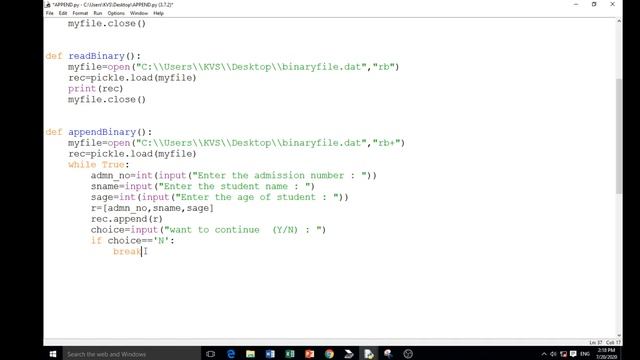The height and width of the screenshot is (360, 640).
Task: Click the "if choice=='N':" line
Action: (x=133, y=240)
